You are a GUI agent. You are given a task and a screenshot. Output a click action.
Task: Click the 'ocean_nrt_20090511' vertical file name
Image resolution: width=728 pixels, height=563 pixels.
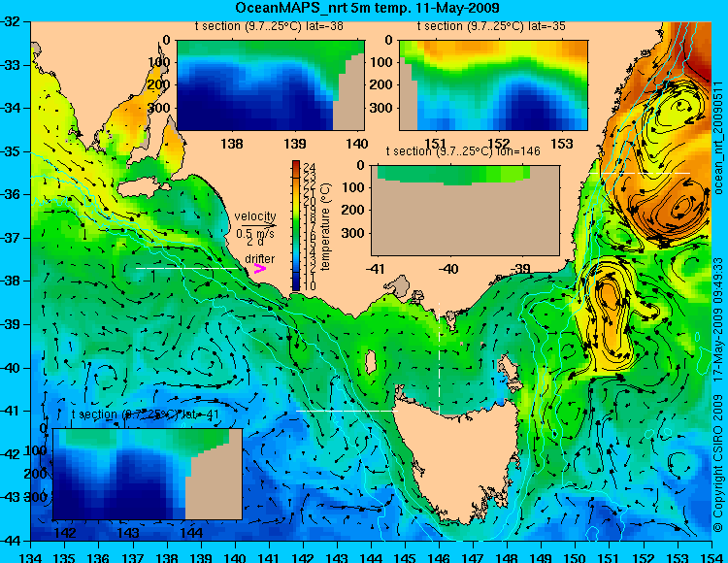pyautogui.click(x=718, y=138)
